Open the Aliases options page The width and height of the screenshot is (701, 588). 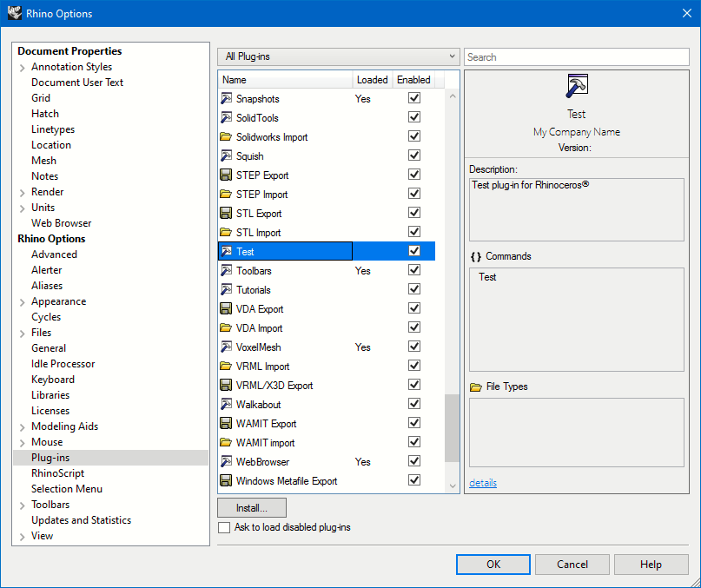pos(47,286)
